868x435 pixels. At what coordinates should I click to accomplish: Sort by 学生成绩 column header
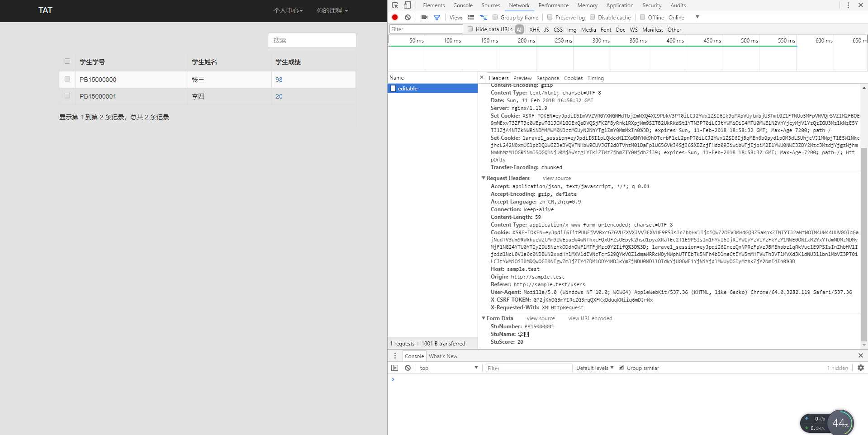(x=288, y=62)
